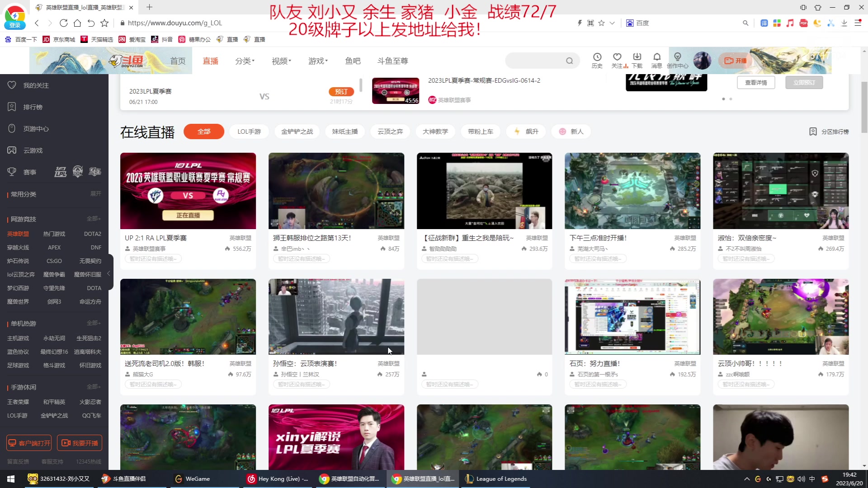Click the 查看详情 button
This screenshot has width=868, height=488.
(756, 82)
